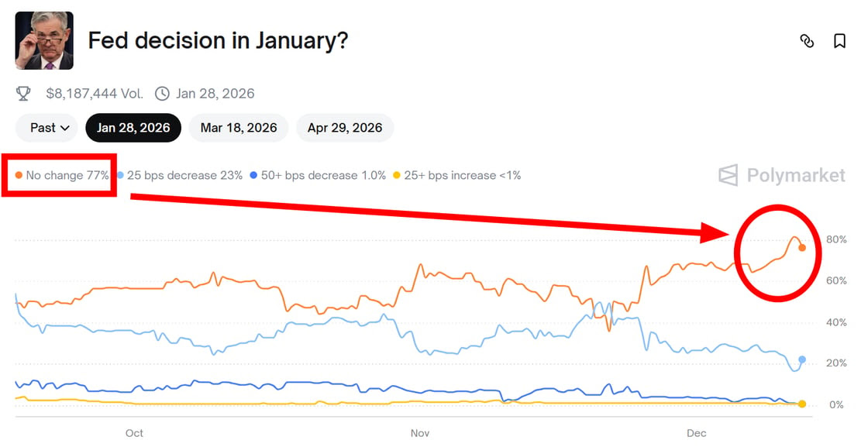The width and height of the screenshot is (868, 447).
Task: Click the Powell market thumbnail image
Action: (x=44, y=40)
